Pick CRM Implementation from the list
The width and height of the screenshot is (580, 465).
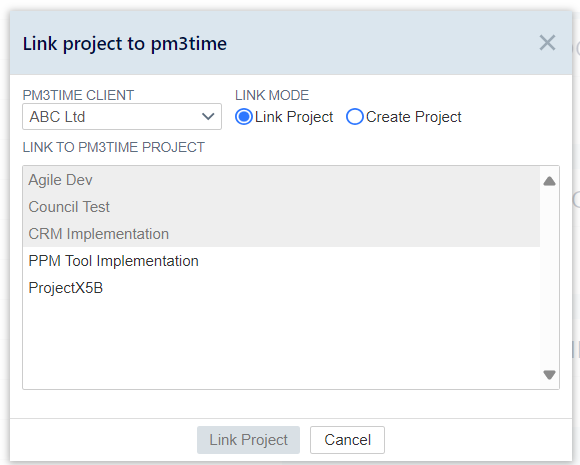[x=281, y=234]
